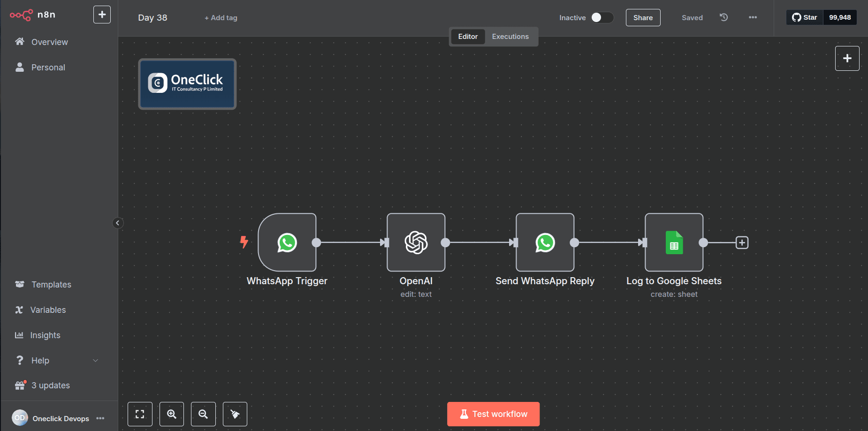Click the Variables icon in sidebar
This screenshot has width=868, height=431.
click(19, 310)
